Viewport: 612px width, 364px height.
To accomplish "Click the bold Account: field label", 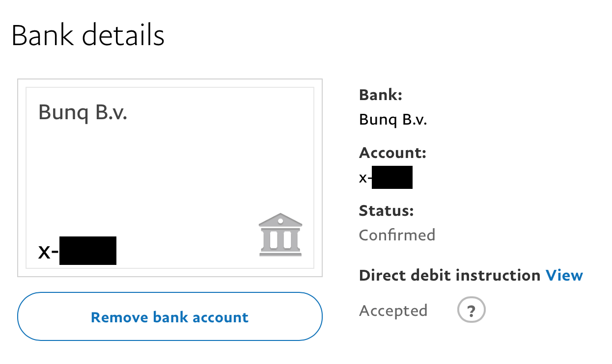I will point(392,153).
